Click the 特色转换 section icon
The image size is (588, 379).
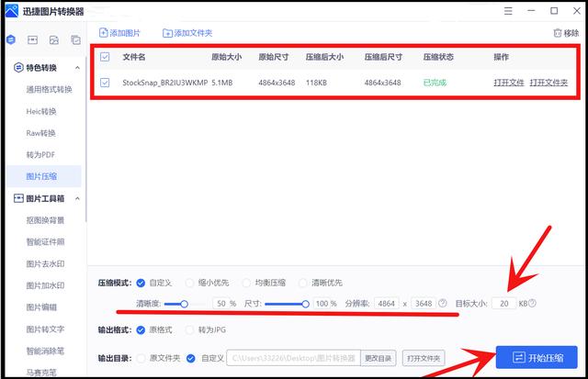18,68
